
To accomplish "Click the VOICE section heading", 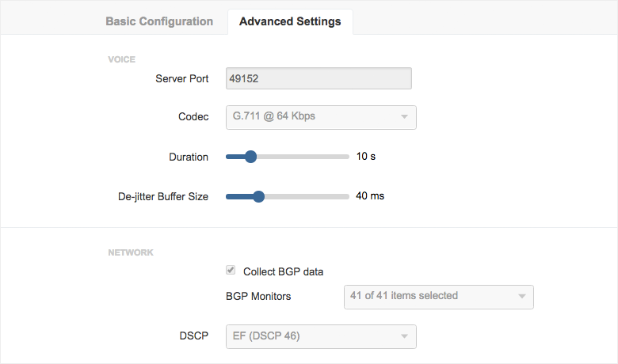I will 121,59.
